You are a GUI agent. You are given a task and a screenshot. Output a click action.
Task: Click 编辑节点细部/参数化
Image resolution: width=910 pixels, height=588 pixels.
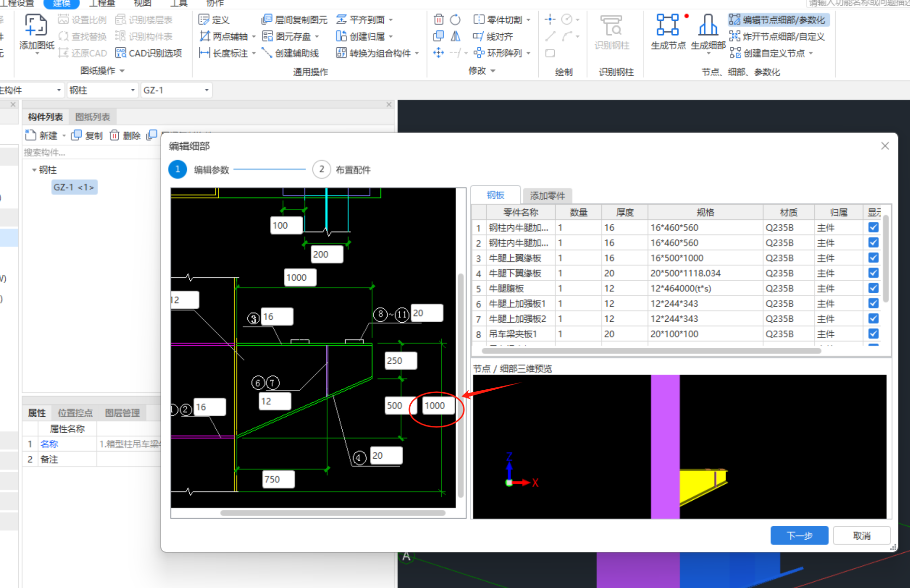[778, 20]
